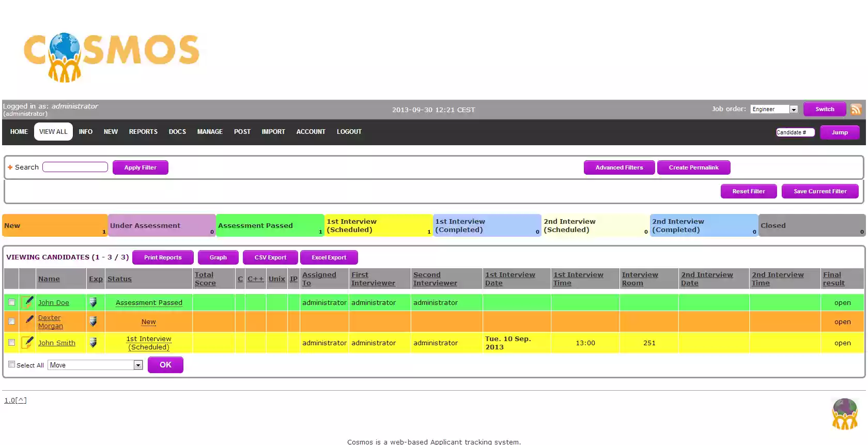
Task: Open REPORTS menu
Action: point(143,132)
